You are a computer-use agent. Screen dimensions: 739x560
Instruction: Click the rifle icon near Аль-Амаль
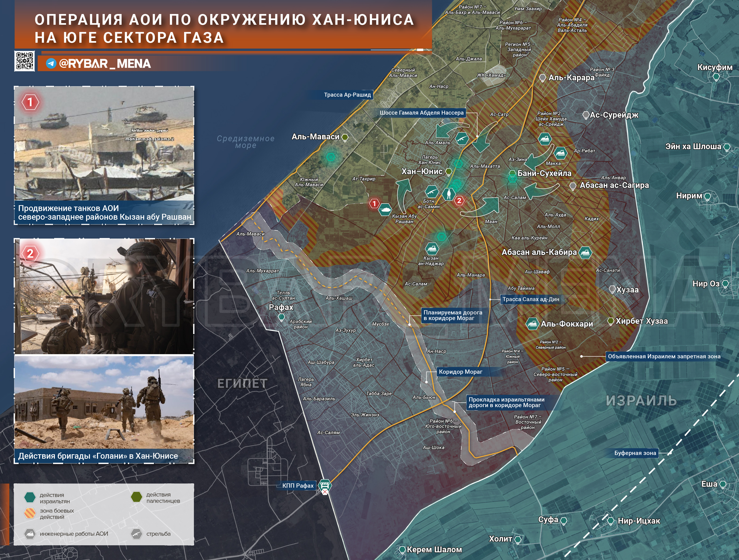point(462,138)
